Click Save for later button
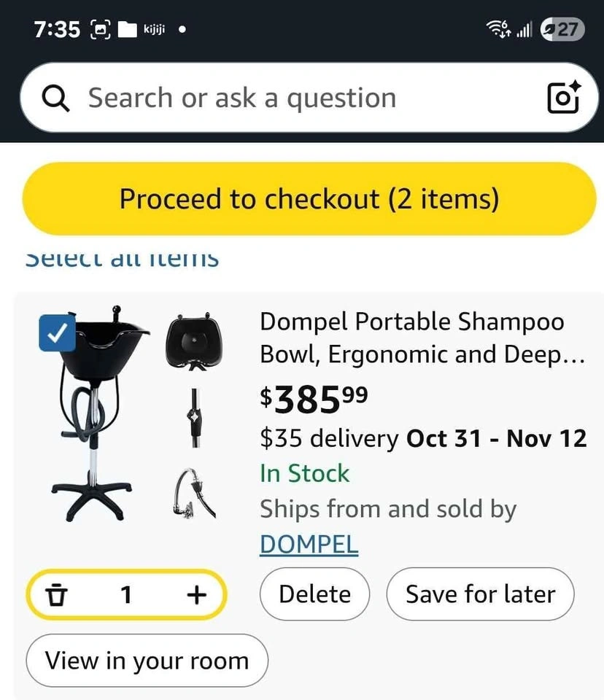The width and height of the screenshot is (604, 700). point(480,594)
